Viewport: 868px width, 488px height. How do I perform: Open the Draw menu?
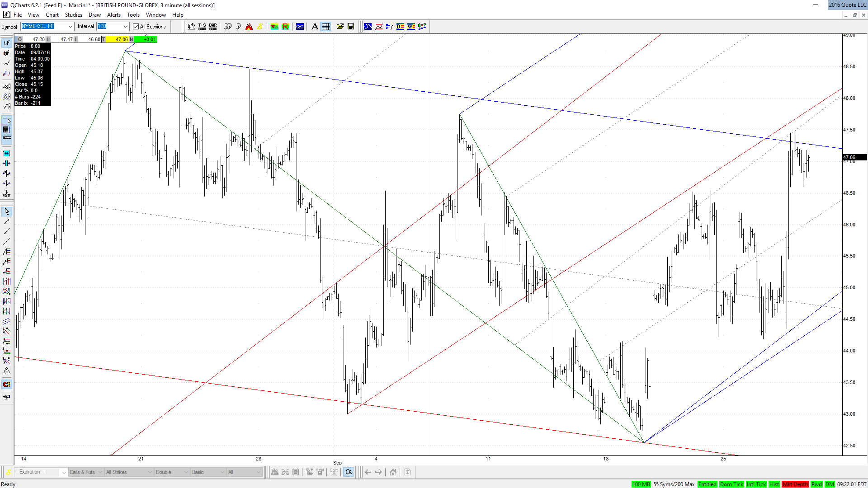(x=94, y=15)
